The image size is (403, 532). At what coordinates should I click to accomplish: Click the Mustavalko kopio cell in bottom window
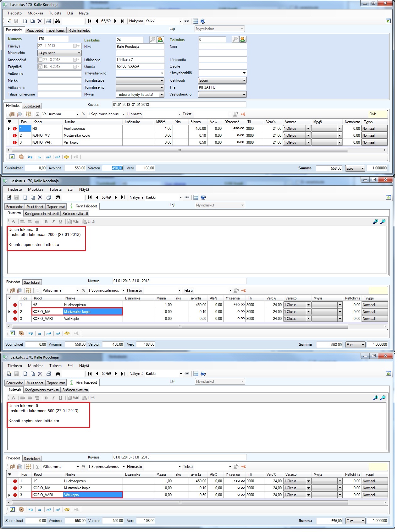(93, 488)
